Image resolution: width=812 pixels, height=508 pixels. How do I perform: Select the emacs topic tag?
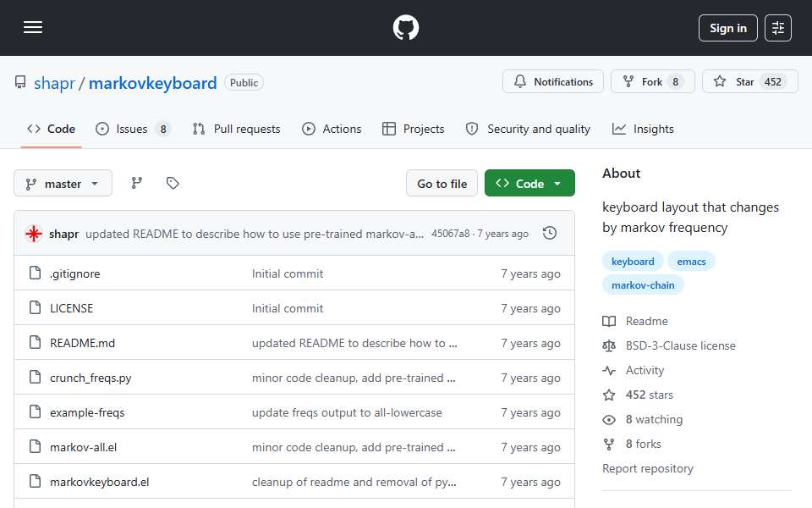click(691, 262)
